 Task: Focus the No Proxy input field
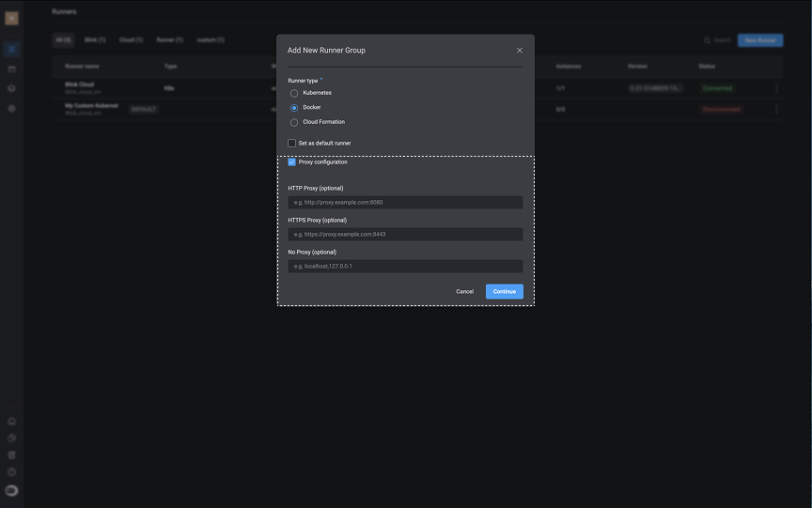coord(405,266)
